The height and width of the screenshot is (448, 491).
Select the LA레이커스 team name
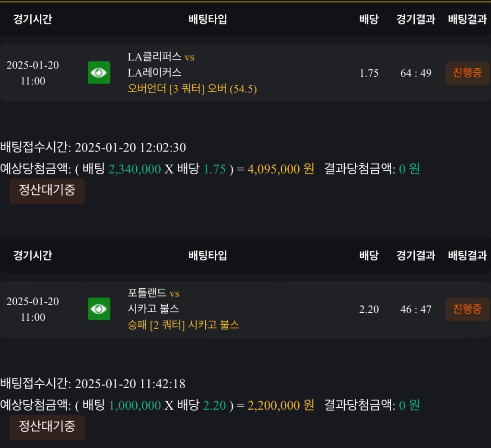pyautogui.click(x=154, y=72)
